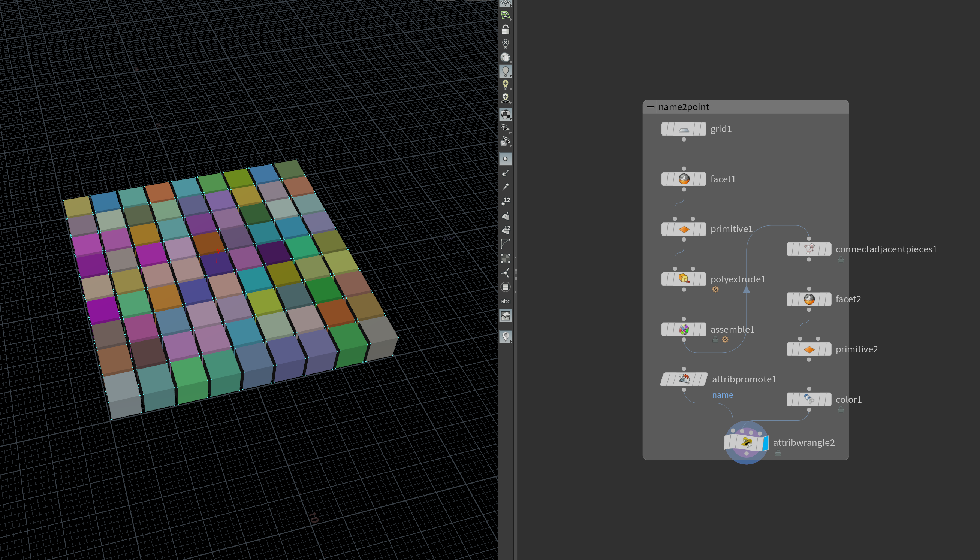This screenshot has width=980, height=560.
Task: Toggle point numbers display icon
Action: (x=505, y=201)
